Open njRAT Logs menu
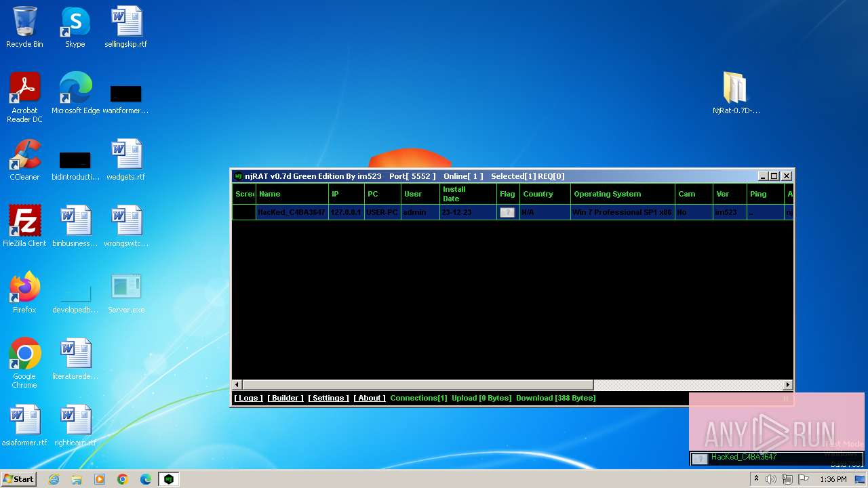 pos(248,398)
